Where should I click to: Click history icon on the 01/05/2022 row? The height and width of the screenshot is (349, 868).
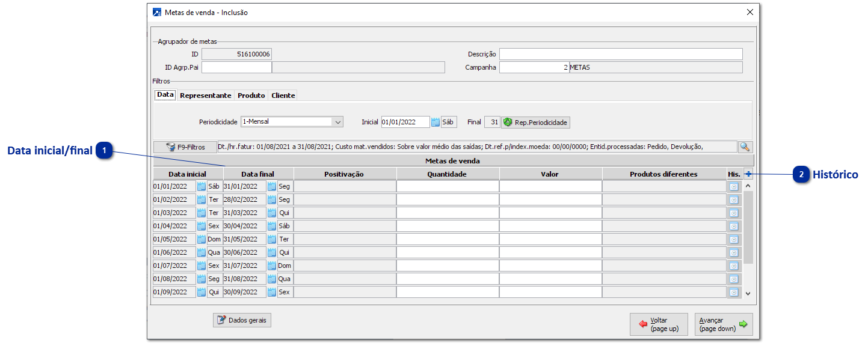734,239
